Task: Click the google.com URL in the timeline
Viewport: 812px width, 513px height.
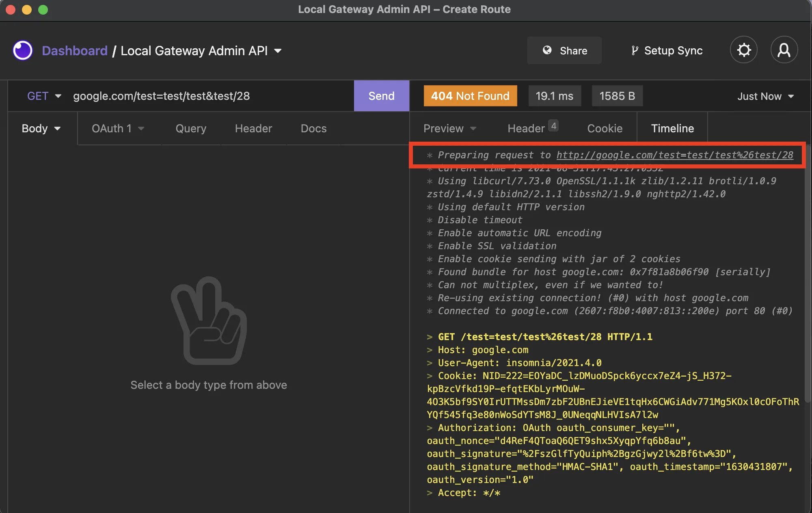Action: [x=674, y=155]
